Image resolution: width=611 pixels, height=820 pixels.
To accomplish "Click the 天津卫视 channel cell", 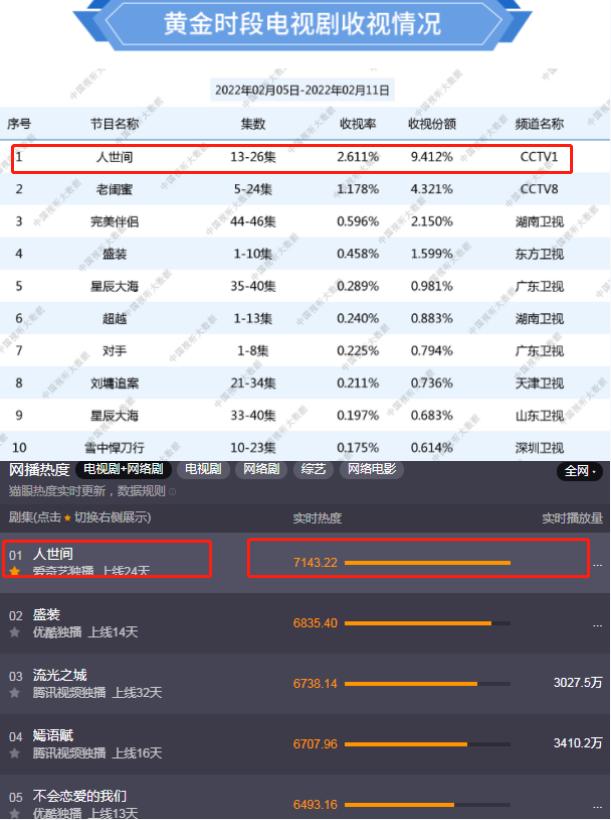I will click(x=539, y=383).
